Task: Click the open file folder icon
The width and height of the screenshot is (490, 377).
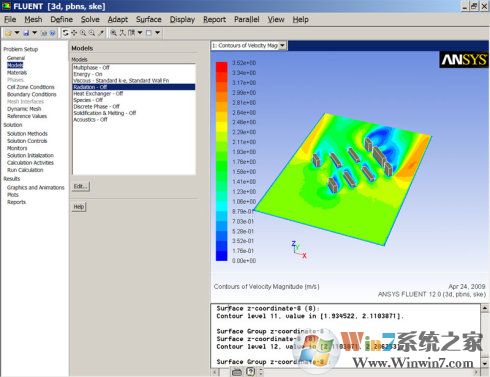Action: pos(8,33)
